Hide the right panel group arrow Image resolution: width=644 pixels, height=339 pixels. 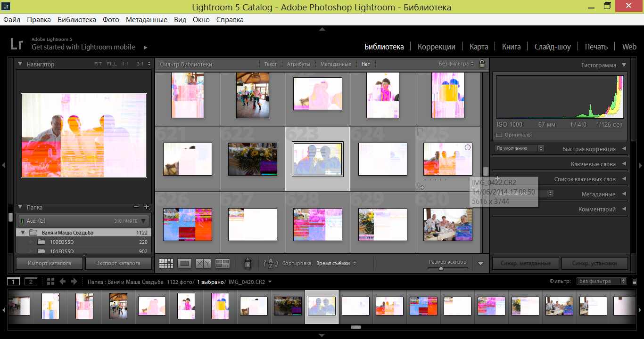[x=640, y=165]
